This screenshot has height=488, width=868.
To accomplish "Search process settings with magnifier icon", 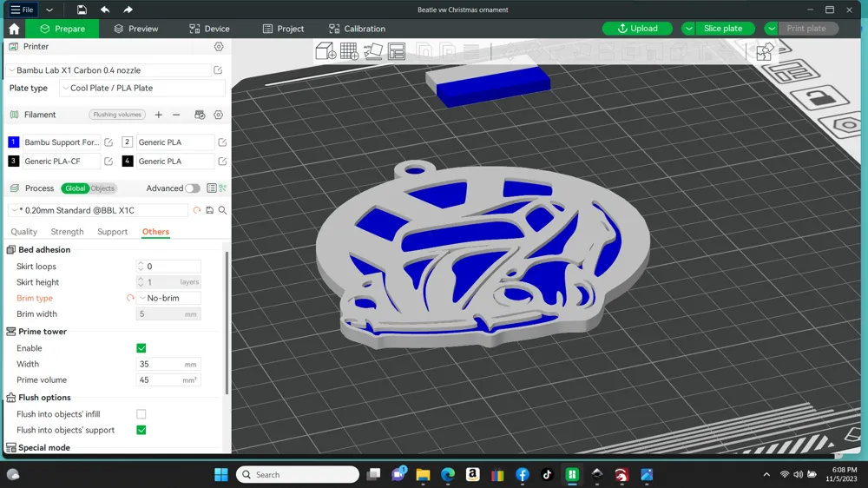I will 222,210.
